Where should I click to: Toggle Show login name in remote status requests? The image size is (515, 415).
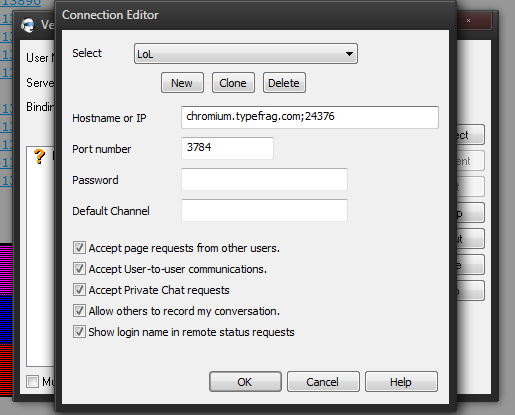[79, 332]
